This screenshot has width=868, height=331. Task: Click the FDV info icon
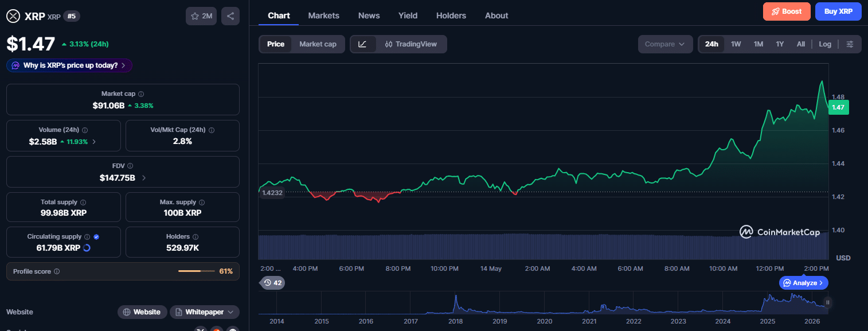point(130,166)
